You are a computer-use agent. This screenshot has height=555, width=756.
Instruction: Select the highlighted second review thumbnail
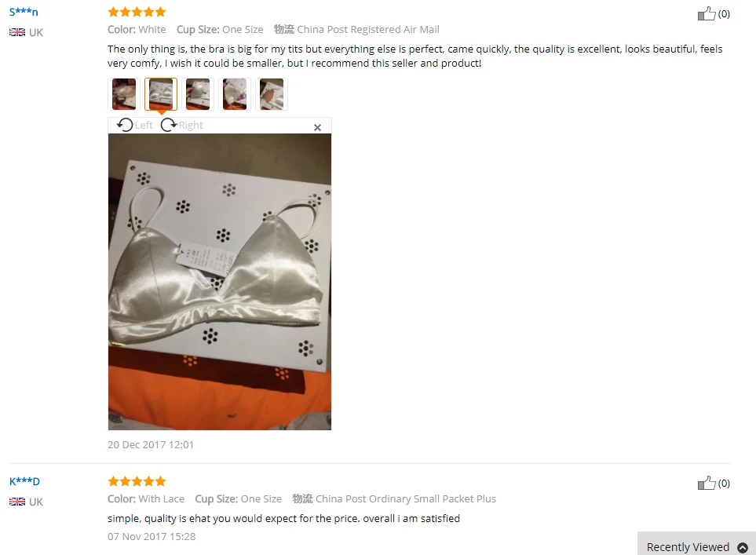(x=161, y=94)
